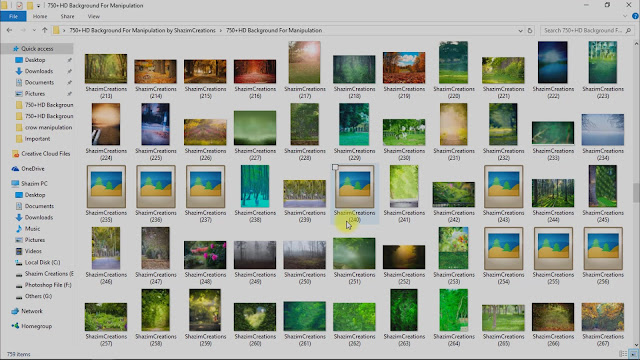This screenshot has height=360, width=640.
Task: Click the Back navigation arrow
Action: tap(9, 30)
